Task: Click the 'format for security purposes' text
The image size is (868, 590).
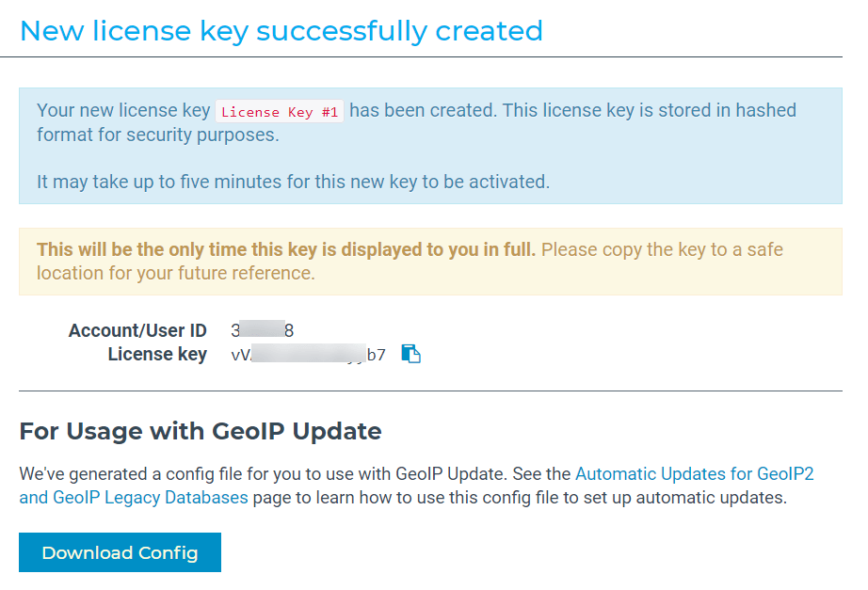Action: click(158, 135)
